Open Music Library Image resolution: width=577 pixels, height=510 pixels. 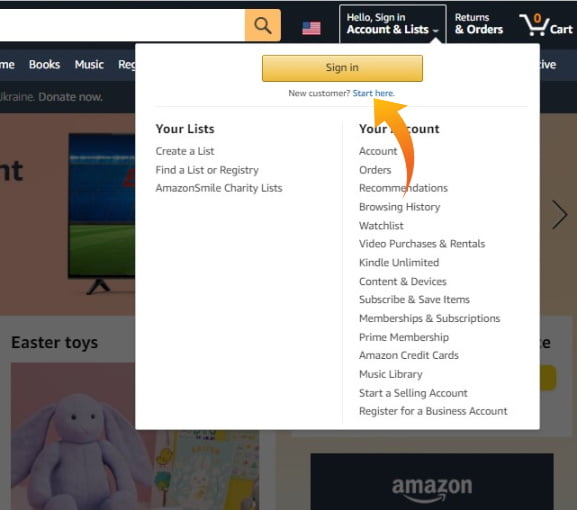(x=391, y=374)
